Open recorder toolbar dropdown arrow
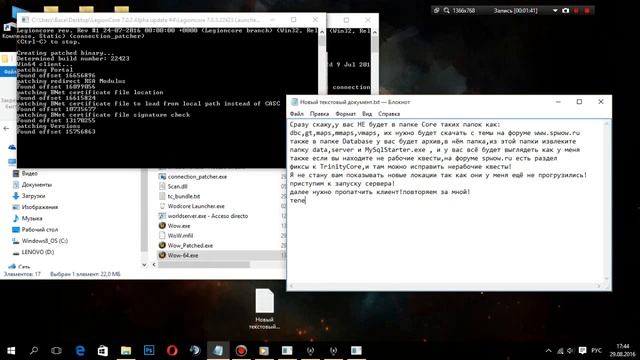 pyautogui.click(x=555, y=11)
